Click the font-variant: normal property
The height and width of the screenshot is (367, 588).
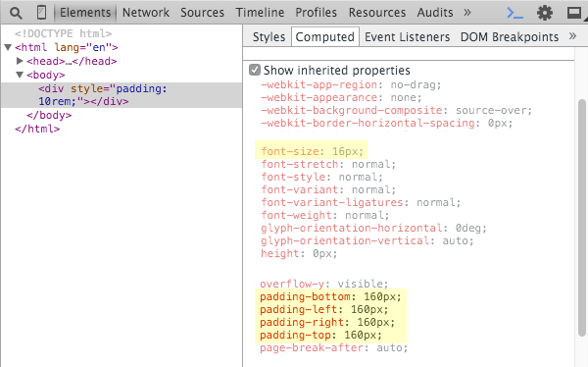click(x=328, y=190)
